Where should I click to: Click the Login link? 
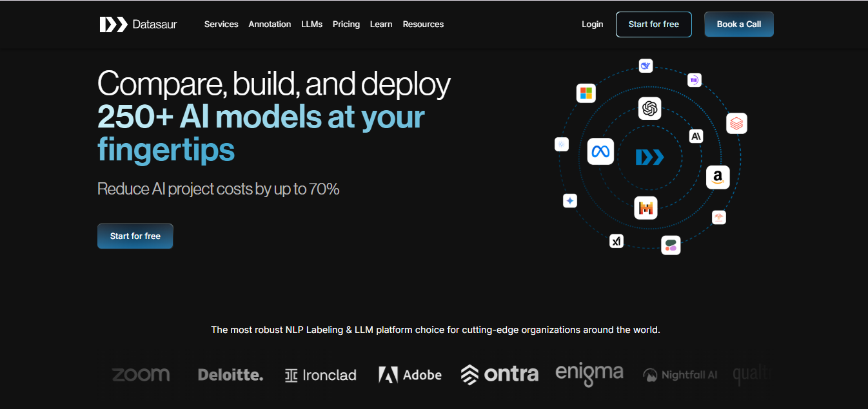[592, 24]
